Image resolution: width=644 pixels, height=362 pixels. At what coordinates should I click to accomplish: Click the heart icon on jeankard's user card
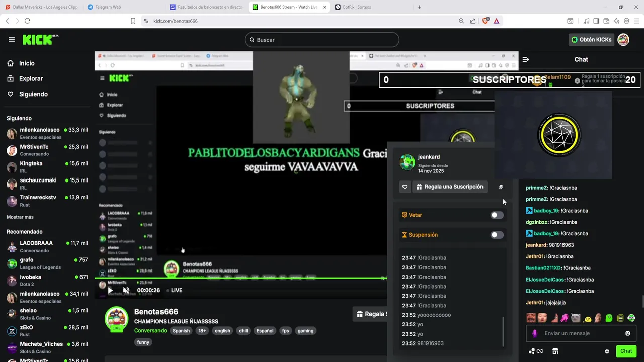405,187
